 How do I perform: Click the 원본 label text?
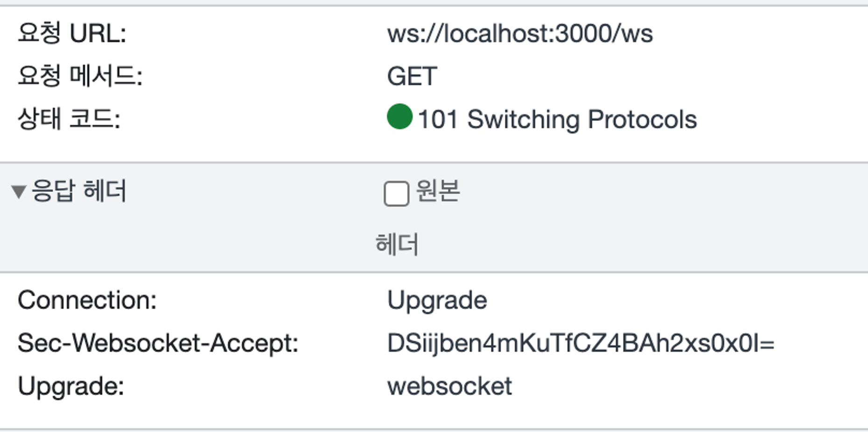438,191
